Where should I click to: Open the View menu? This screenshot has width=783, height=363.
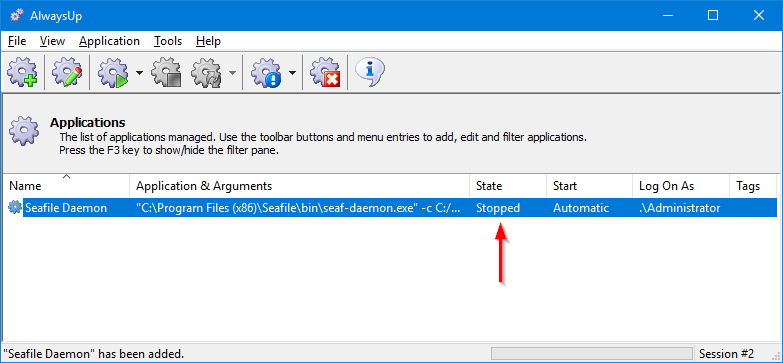(52, 41)
